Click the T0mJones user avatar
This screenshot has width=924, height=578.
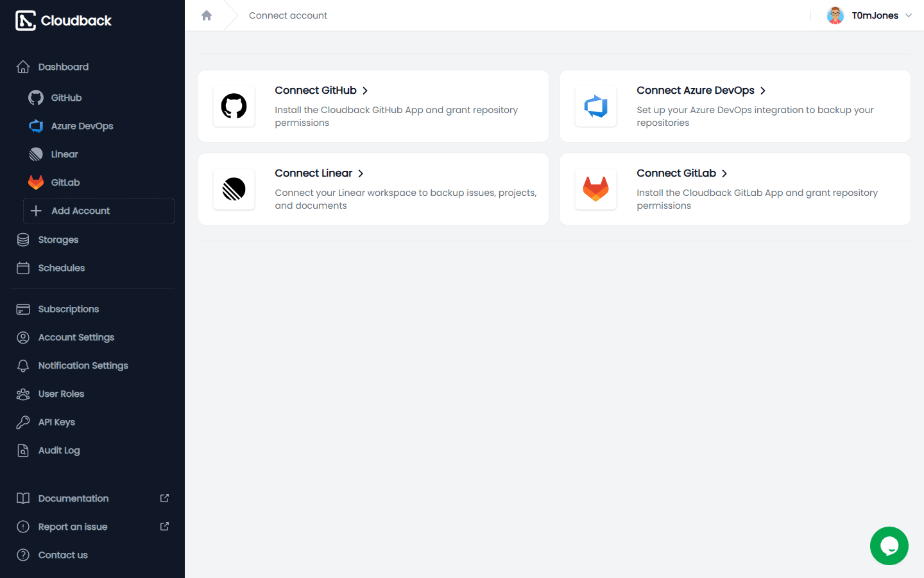[x=835, y=15]
